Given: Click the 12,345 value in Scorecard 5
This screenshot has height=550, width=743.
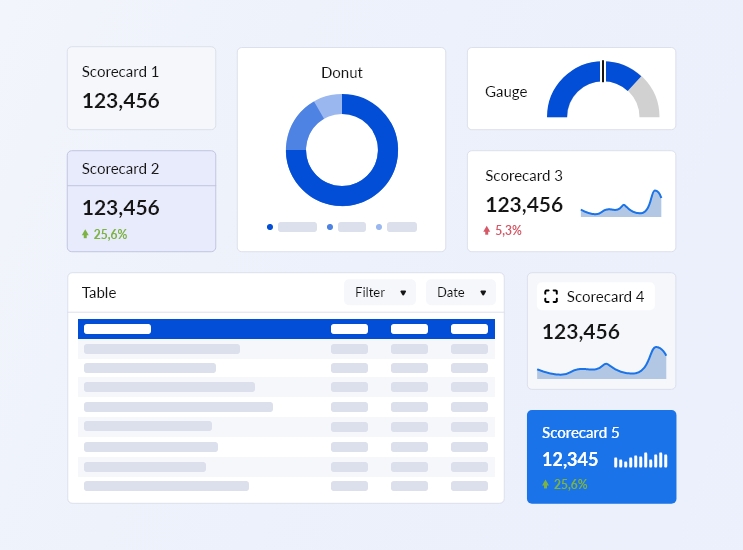Looking at the screenshot, I should click(570, 460).
